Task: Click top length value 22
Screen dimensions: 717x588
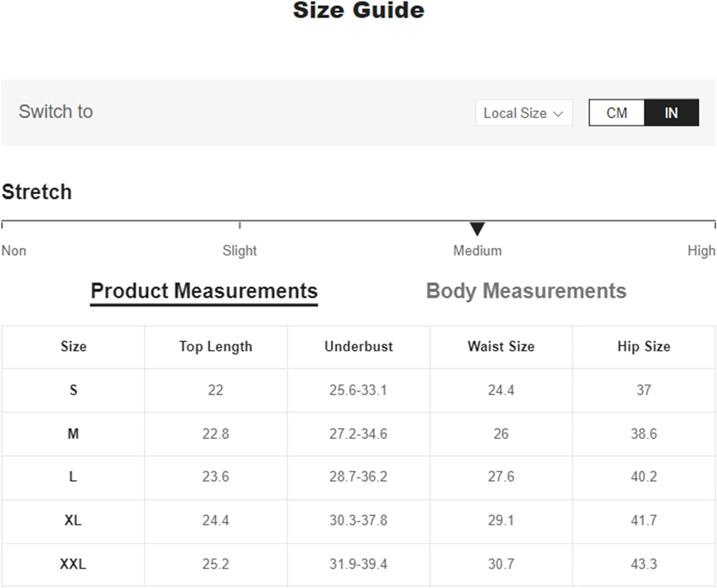Action: tap(216, 390)
